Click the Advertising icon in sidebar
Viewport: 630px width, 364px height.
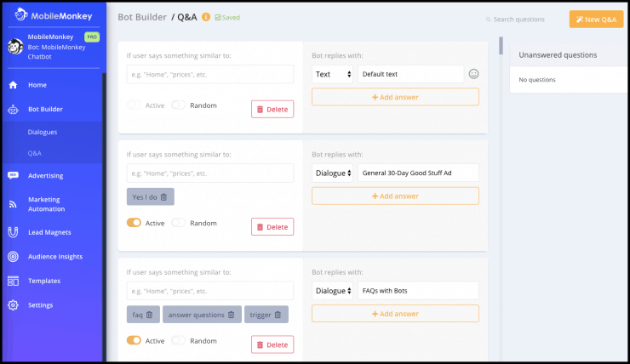(x=13, y=176)
